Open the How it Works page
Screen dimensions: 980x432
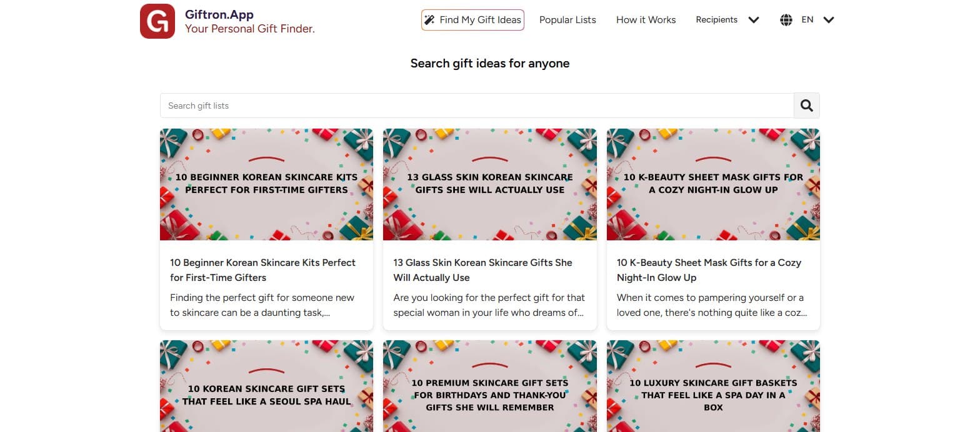click(646, 20)
